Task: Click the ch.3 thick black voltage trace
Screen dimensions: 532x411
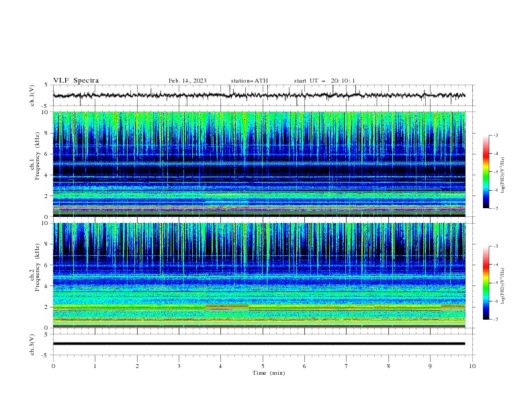Action: point(259,344)
